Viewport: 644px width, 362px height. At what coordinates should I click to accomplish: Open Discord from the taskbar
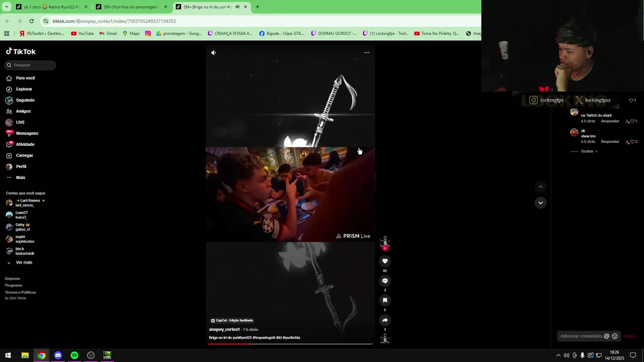click(58, 355)
